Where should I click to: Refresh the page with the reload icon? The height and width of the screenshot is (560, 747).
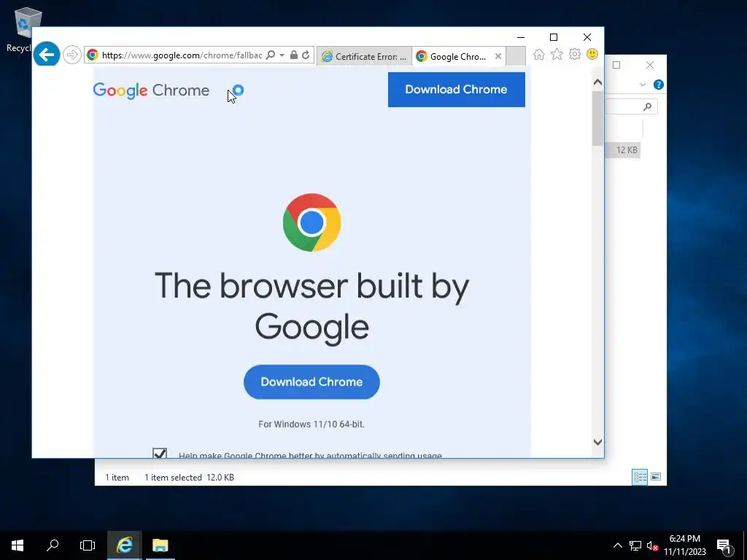(x=306, y=55)
